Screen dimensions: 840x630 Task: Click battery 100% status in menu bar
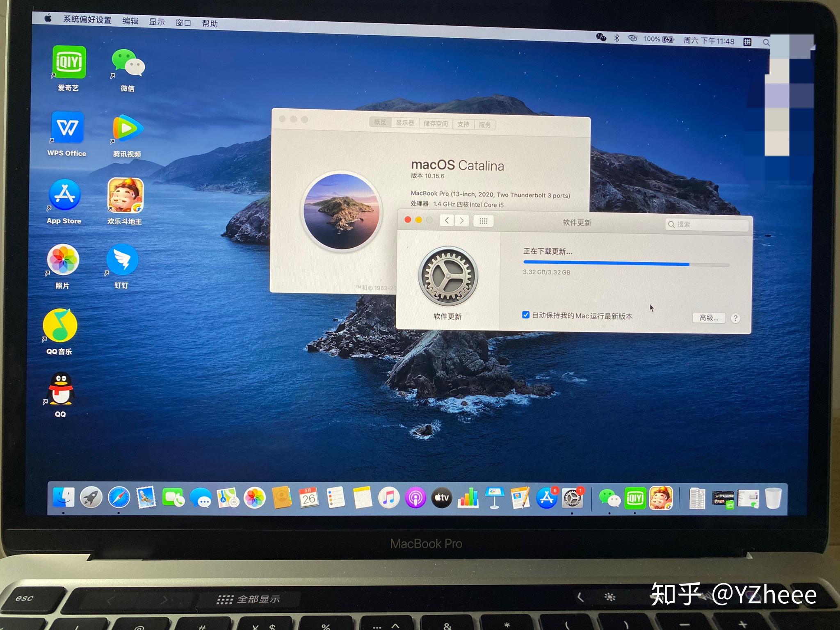659,39
